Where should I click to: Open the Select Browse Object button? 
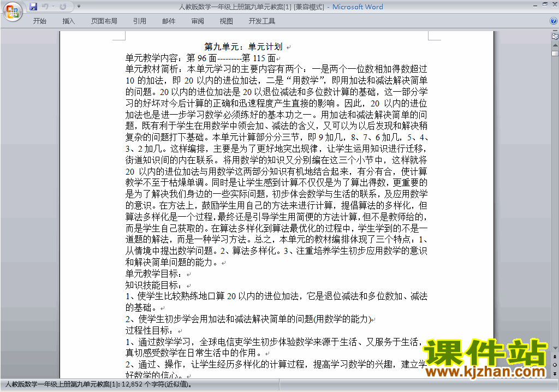pos(555,365)
